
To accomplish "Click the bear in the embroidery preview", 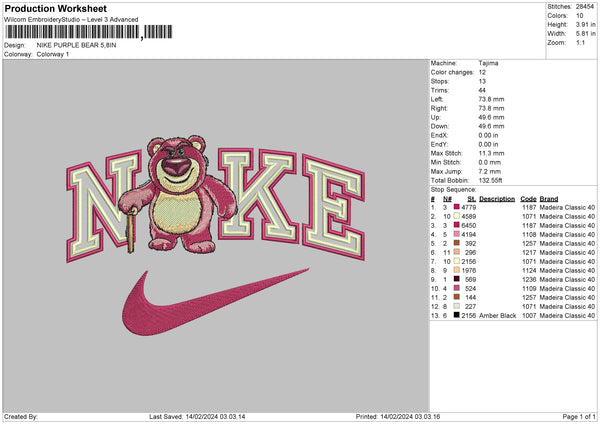I will point(178,195).
